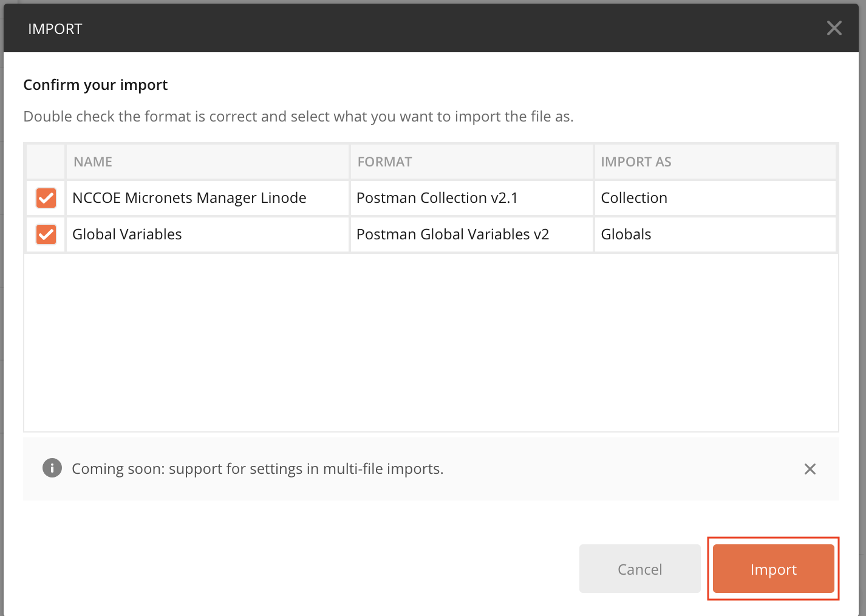This screenshot has height=616, width=866.
Task: Click the Import button
Action: coord(773,569)
